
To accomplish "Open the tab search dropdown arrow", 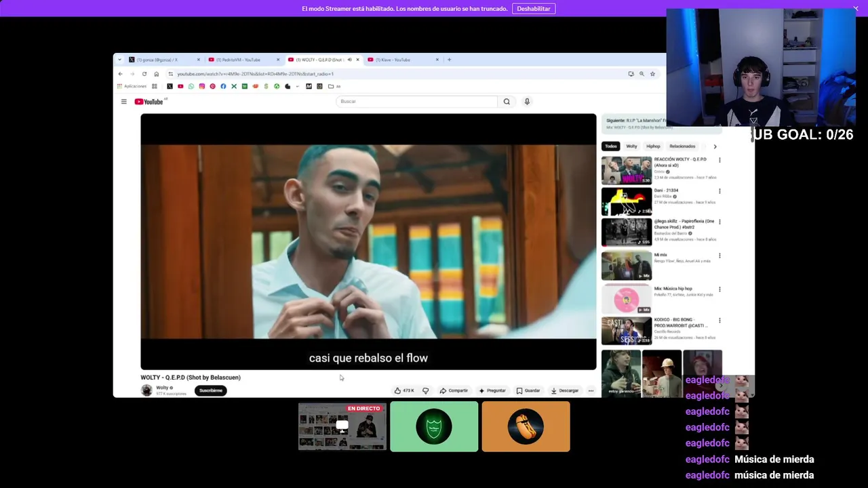I will tap(119, 60).
